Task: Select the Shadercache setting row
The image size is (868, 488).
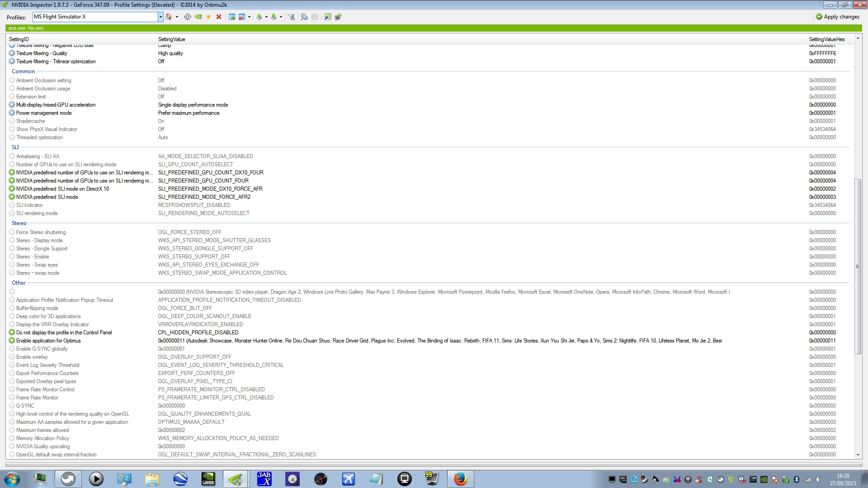Action: click(428, 121)
